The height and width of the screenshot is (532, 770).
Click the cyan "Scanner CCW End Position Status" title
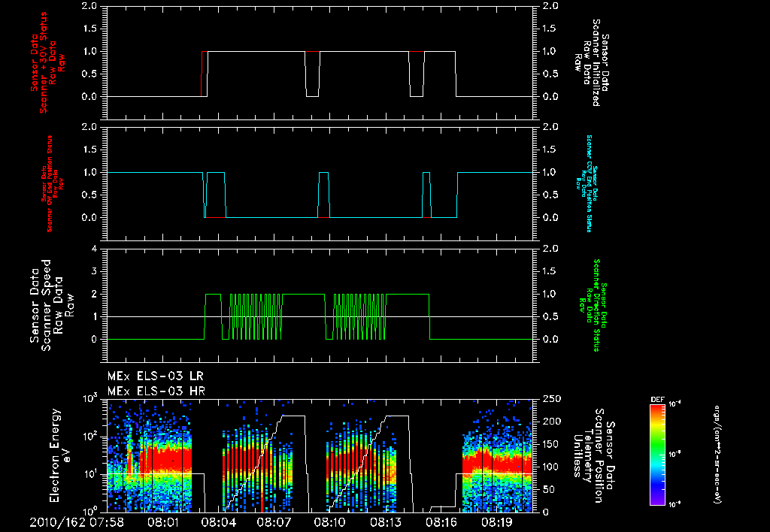(590, 183)
